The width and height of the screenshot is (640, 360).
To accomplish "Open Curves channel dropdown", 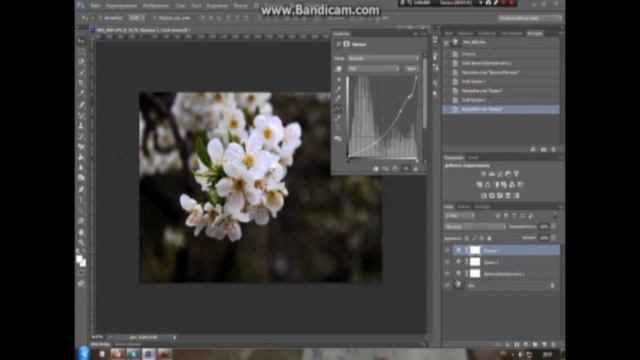I will pyautogui.click(x=373, y=69).
